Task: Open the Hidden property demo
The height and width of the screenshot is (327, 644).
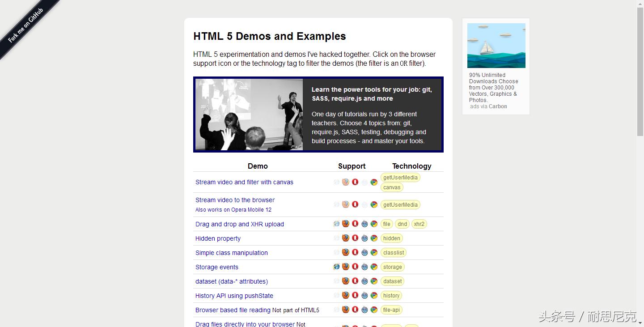Action: coord(218,238)
